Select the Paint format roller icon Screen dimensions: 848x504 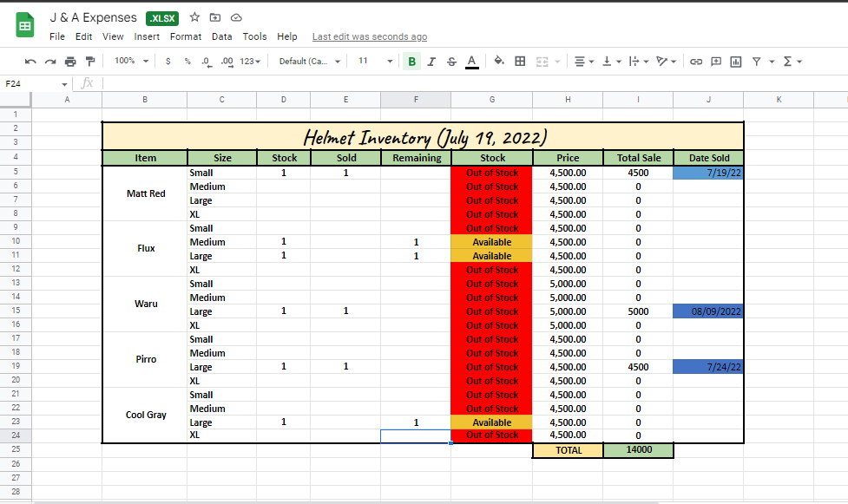tap(90, 62)
